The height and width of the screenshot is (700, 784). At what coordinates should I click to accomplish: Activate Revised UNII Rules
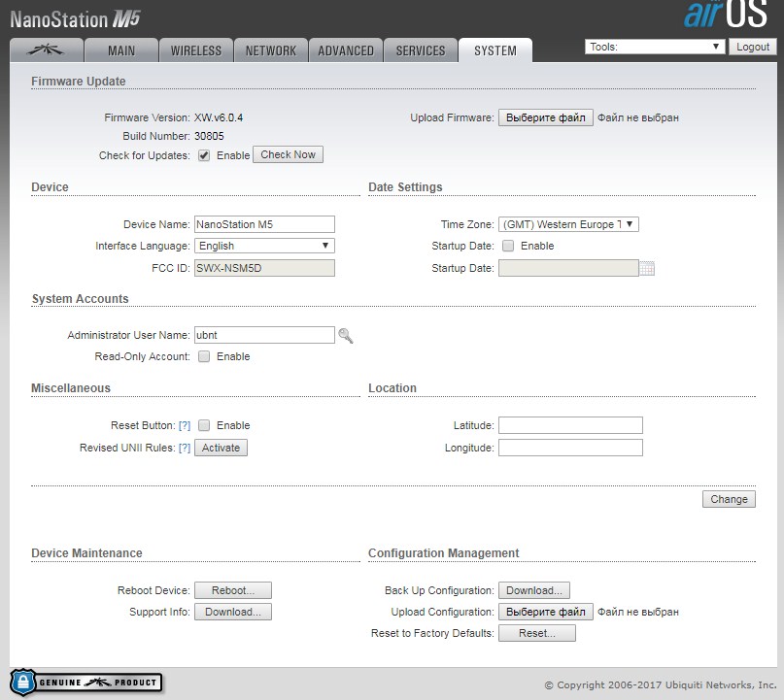click(x=221, y=448)
